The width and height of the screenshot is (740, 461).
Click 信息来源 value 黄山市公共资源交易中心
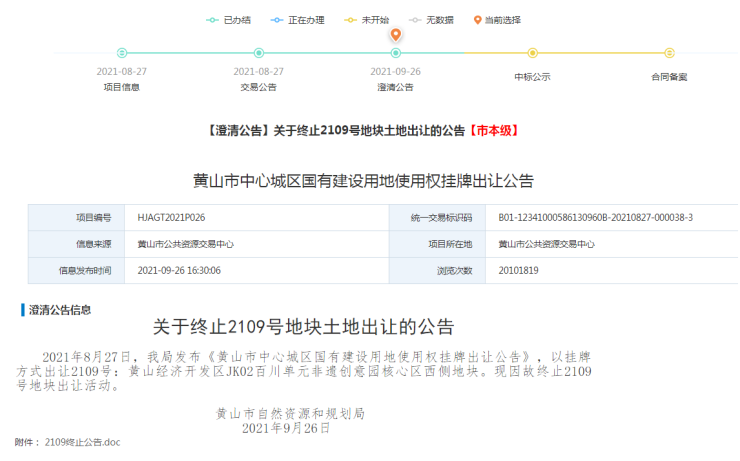point(185,244)
